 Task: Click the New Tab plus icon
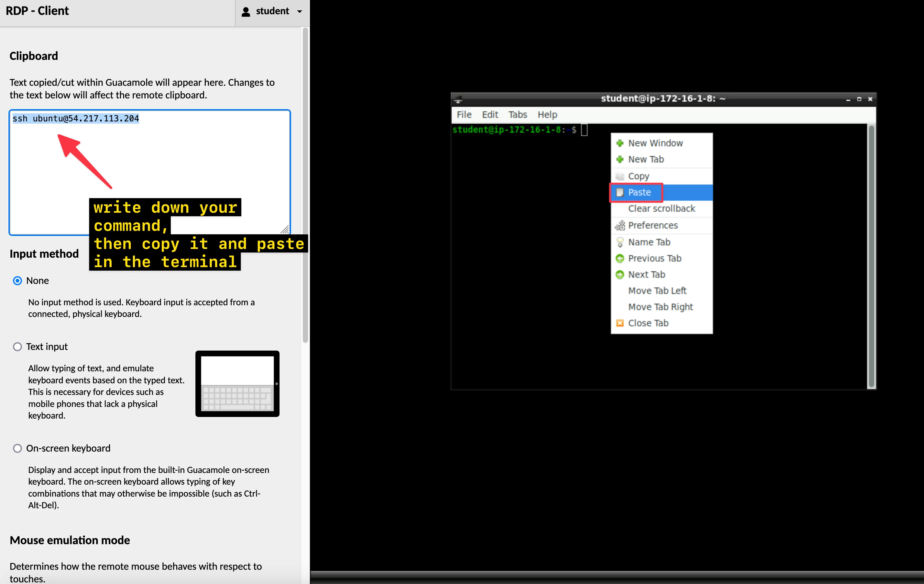click(x=619, y=159)
